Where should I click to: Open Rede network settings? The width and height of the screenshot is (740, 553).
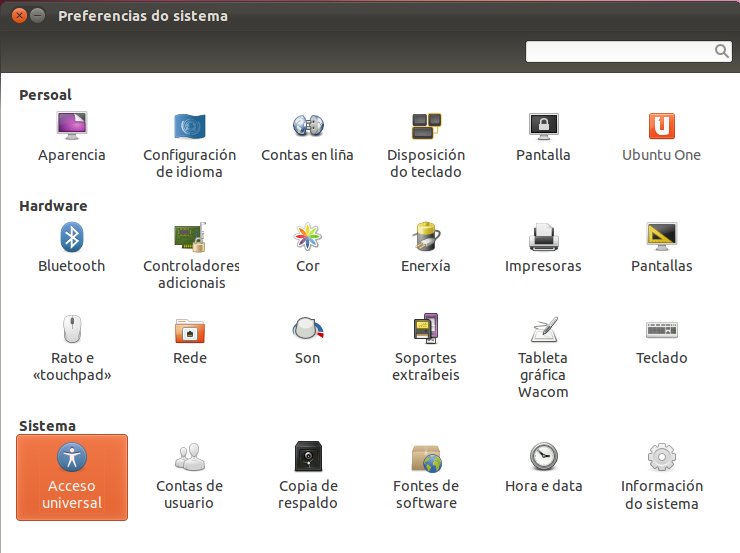[x=190, y=340]
